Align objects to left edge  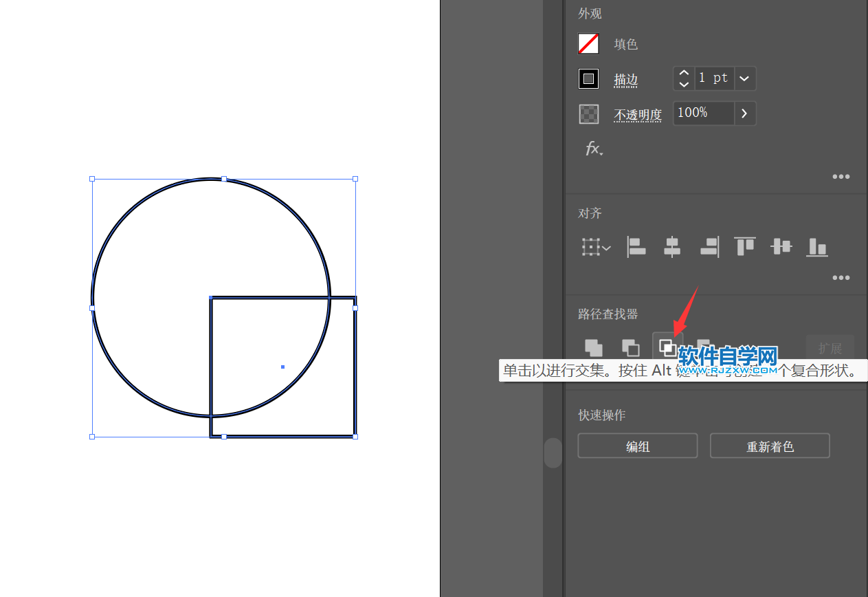[636, 247]
